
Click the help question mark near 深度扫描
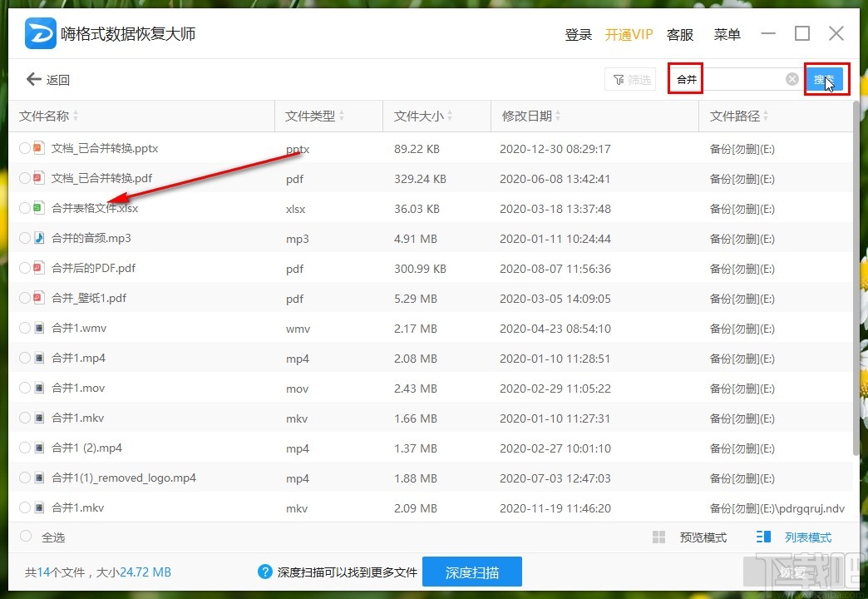[x=264, y=572]
